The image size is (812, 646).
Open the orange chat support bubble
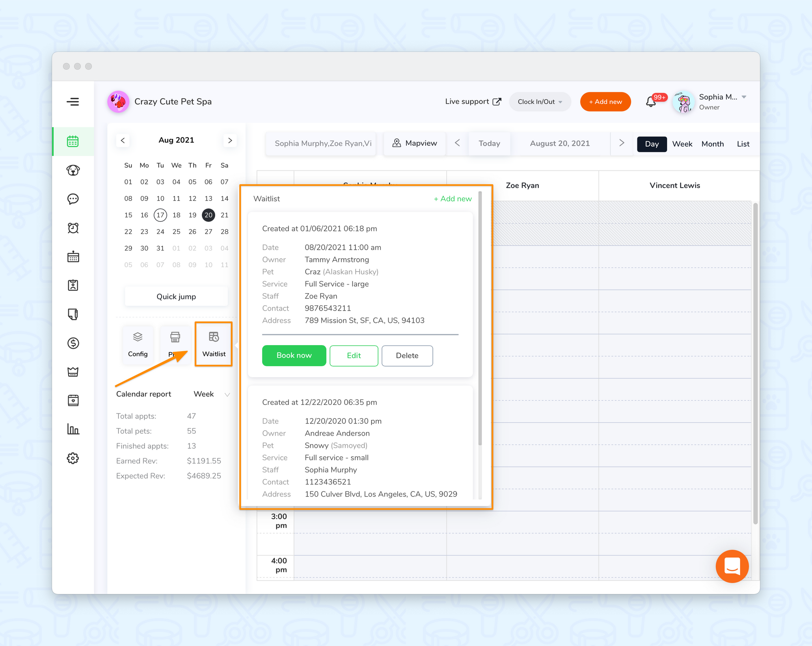click(732, 566)
